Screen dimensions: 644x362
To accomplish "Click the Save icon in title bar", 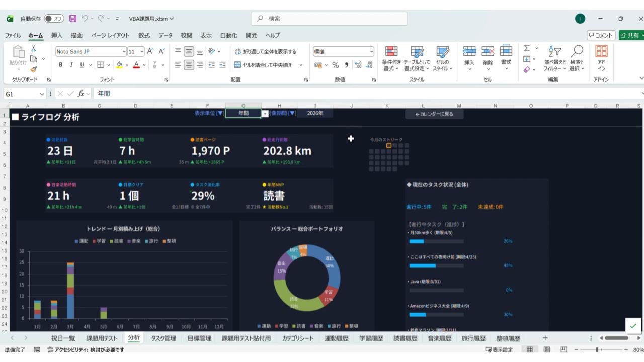I will [72, 19].
